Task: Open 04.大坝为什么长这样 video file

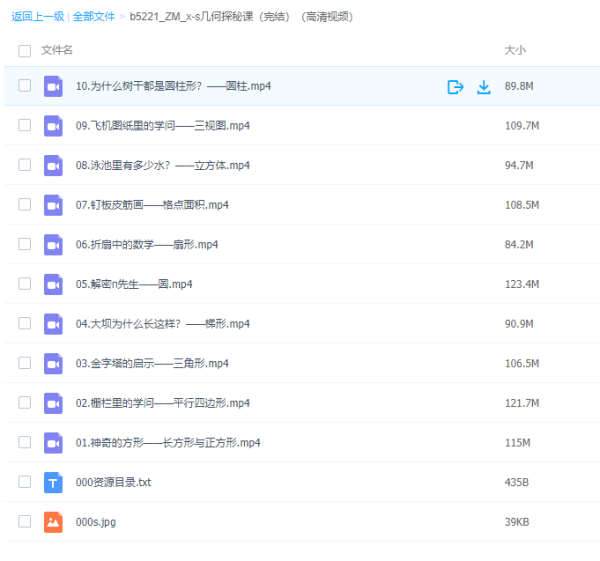Action: coord(162,324)
